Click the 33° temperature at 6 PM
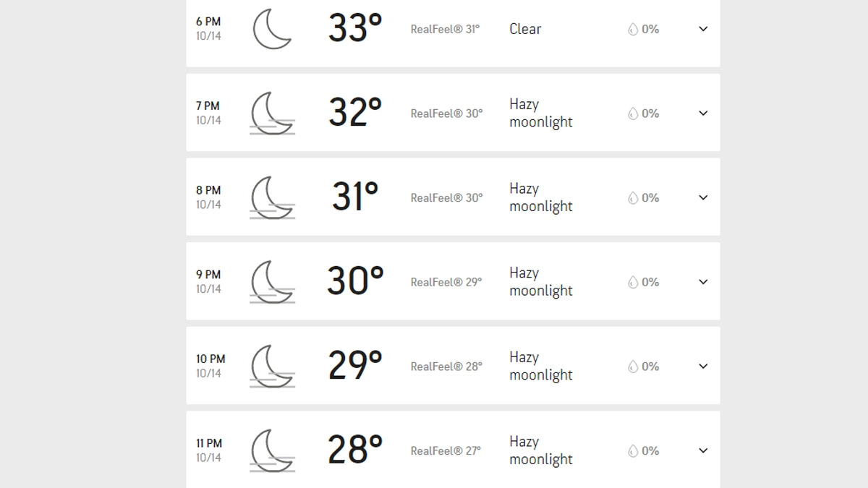 point(354,28)
